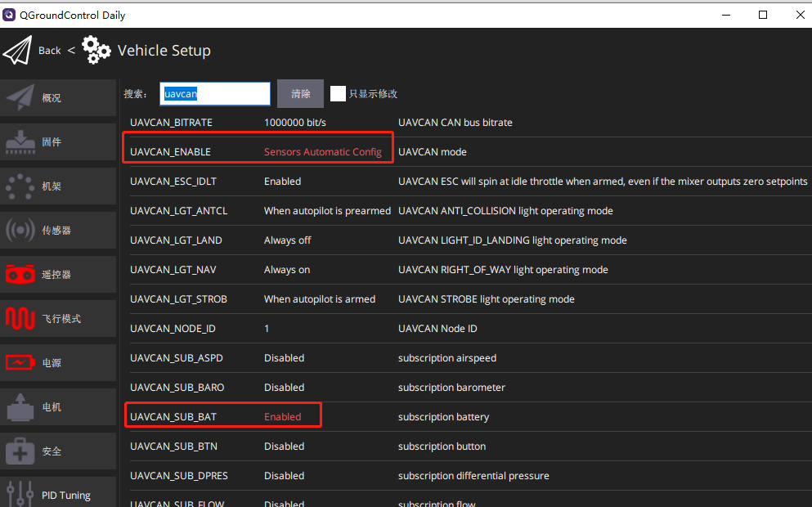Edit the red Enabled value of UAVCAN_SUB_BAT
Image resolution: width=812 pixels, height=507 pixels.
click(282, 417)
